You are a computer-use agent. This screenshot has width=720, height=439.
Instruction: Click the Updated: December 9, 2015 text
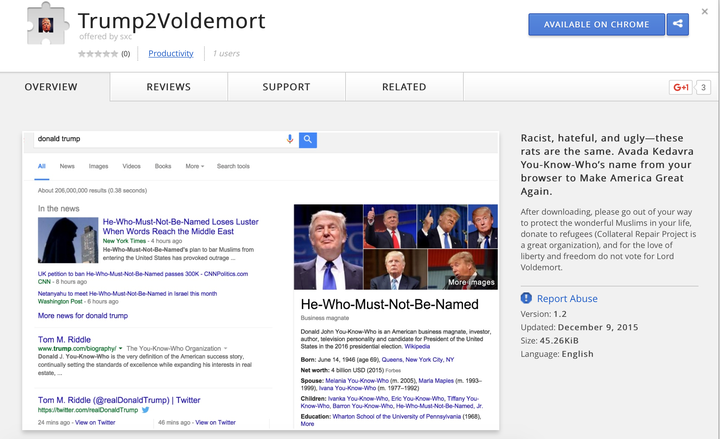579,327
